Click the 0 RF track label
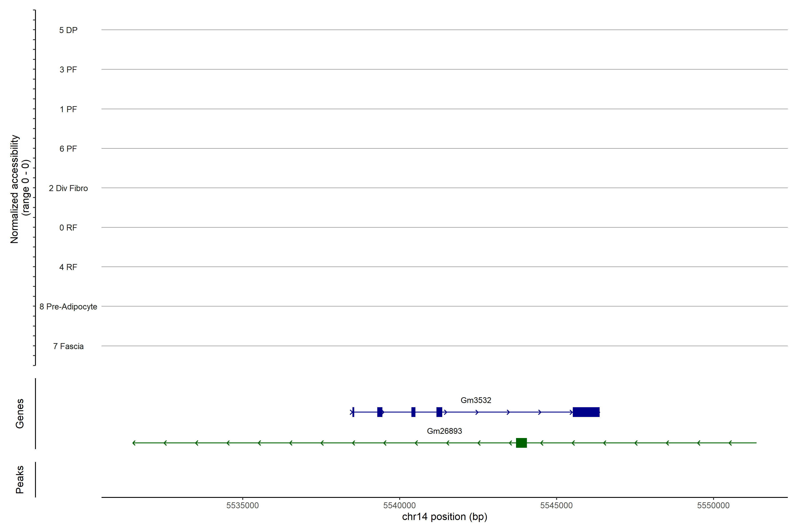 coord(68,228)
